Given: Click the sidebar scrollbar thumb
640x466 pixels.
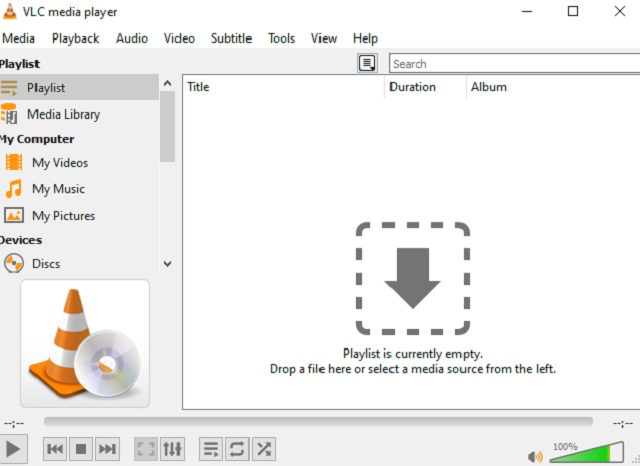Looking at the screenshot, I should pyautogui.click(x=167, y=126).
